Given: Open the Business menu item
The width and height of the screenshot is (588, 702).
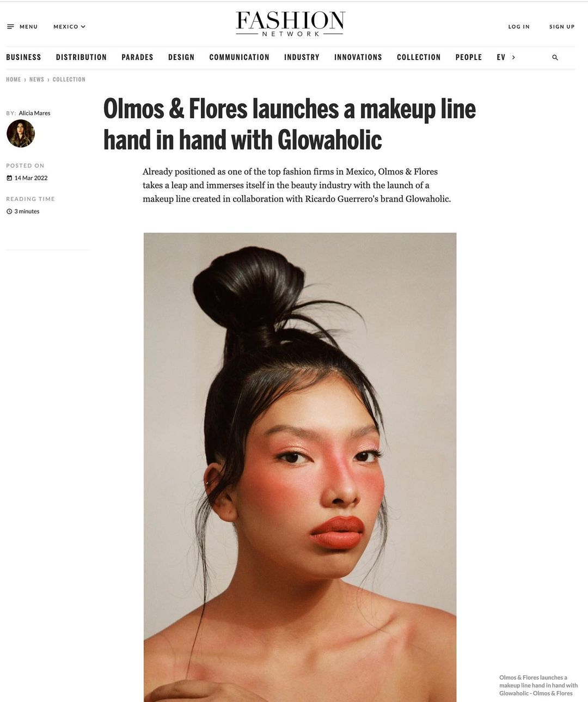Looking at the screenshot, I should tap(23, 57).
